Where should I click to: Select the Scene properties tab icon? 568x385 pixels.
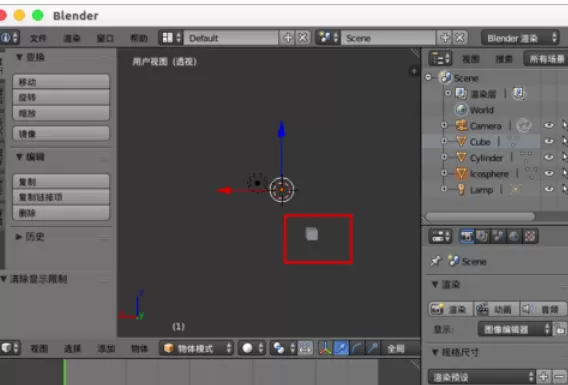click(x=498, y=236)
